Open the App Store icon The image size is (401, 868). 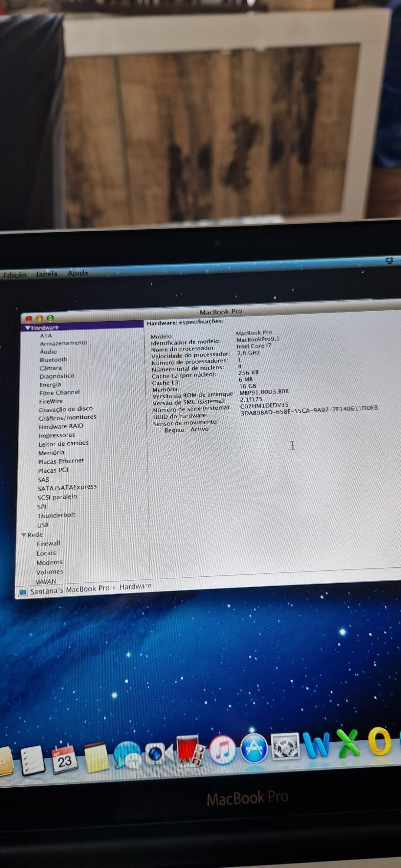tap(254, 748)
